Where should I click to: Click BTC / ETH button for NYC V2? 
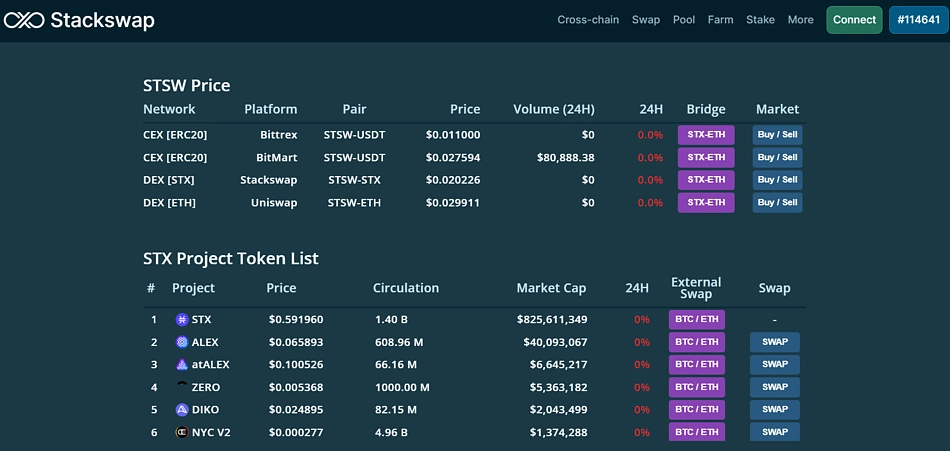[x=697, y=432]
